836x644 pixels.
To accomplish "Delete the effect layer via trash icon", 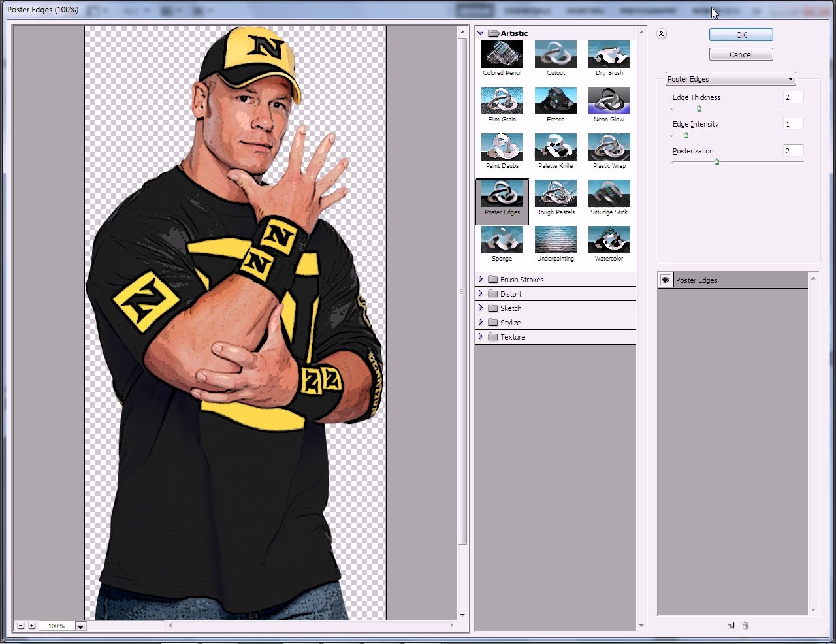I will pos(745,625).
